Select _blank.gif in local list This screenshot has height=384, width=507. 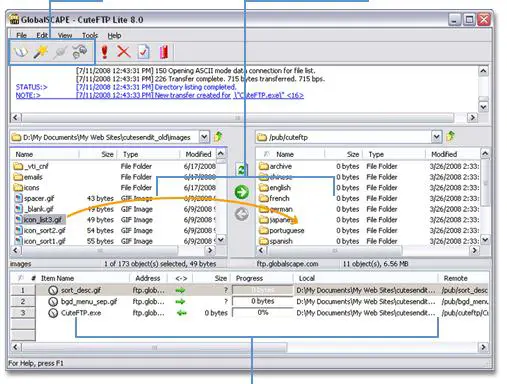(34, 209)
